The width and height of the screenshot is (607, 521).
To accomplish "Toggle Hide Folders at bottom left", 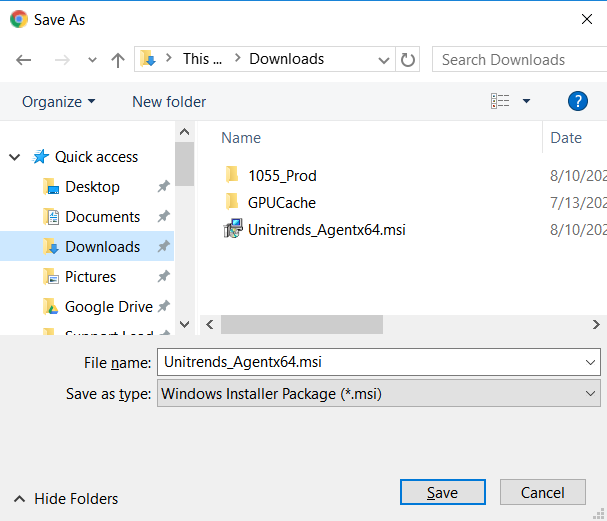I will 66,499.
